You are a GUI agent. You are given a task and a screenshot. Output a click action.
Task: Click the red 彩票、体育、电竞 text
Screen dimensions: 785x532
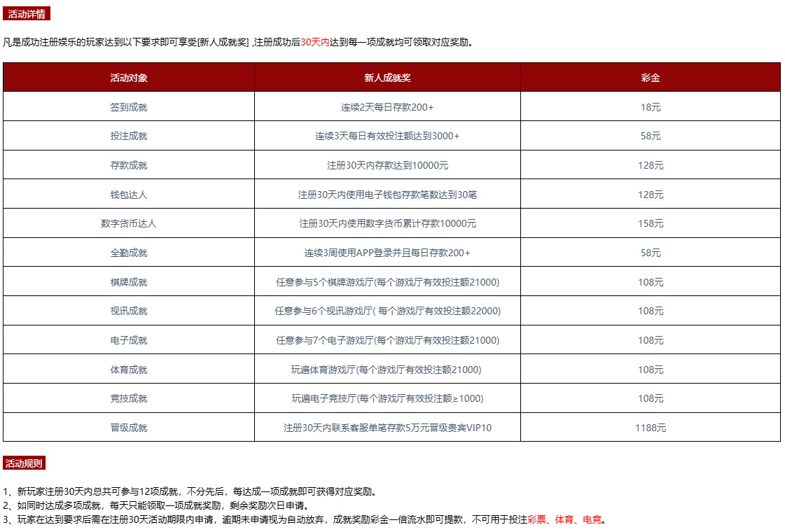click(x=564, y=519)
